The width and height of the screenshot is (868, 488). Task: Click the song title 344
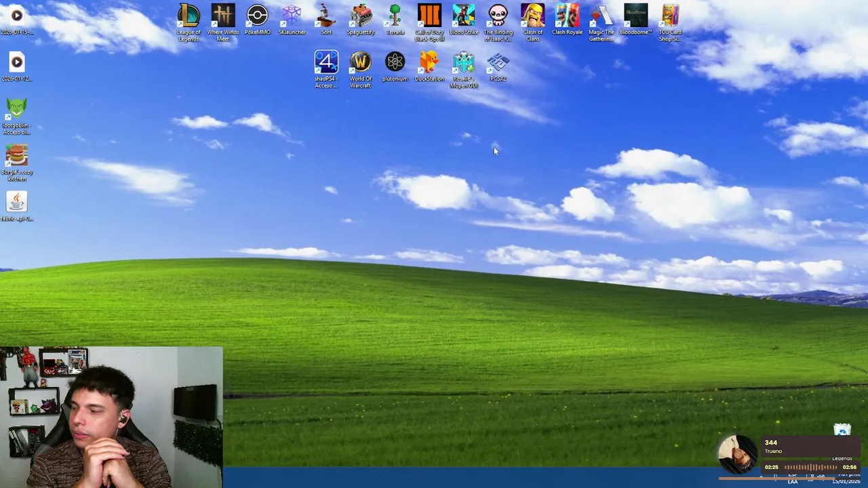771,443
